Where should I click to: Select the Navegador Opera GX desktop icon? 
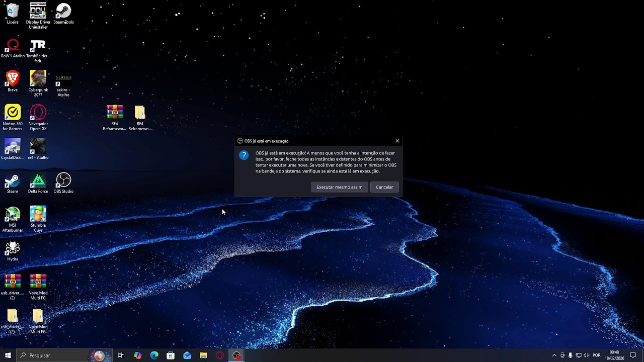(x=38, y=117)
